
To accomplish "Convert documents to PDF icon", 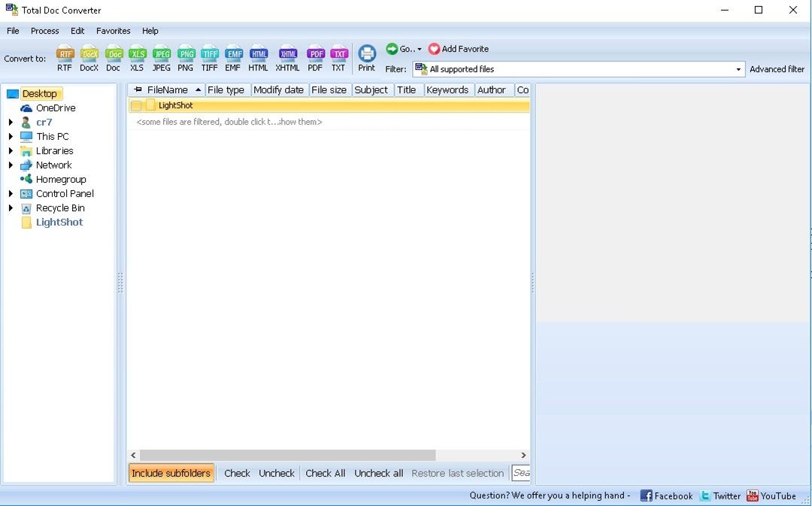I will click(315, 58).
